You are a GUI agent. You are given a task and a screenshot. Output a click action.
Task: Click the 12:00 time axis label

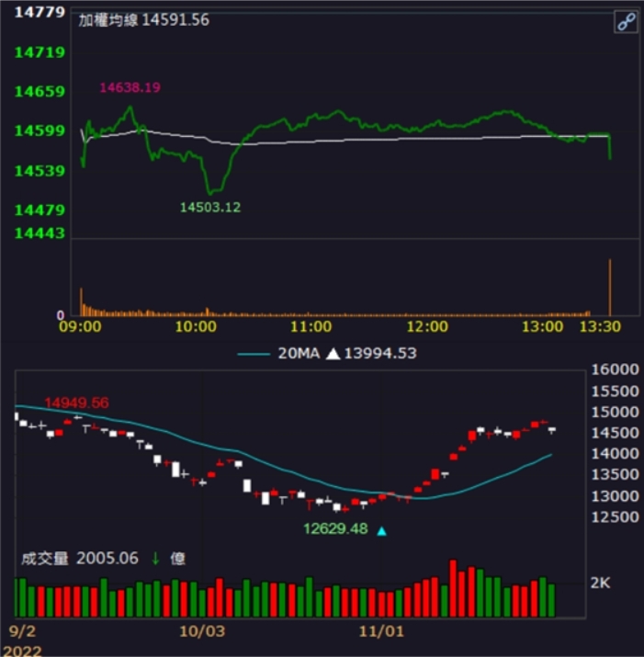click(427, 326)
